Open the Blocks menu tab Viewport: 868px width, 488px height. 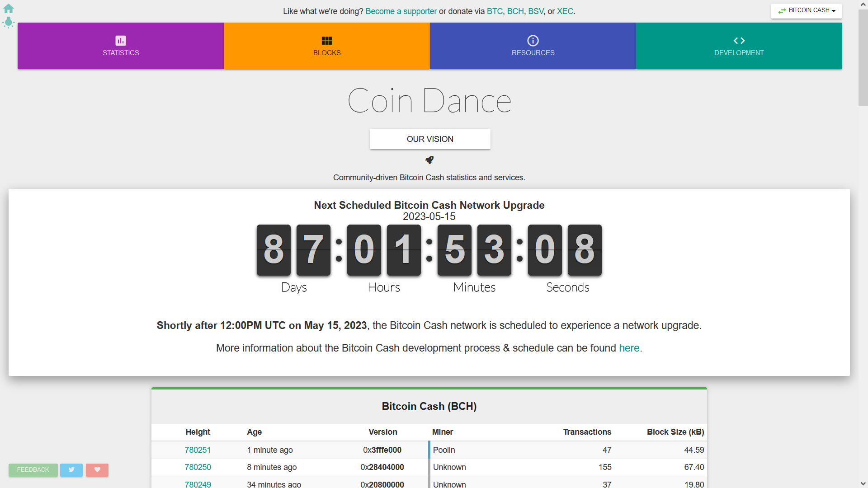(327, 46)
